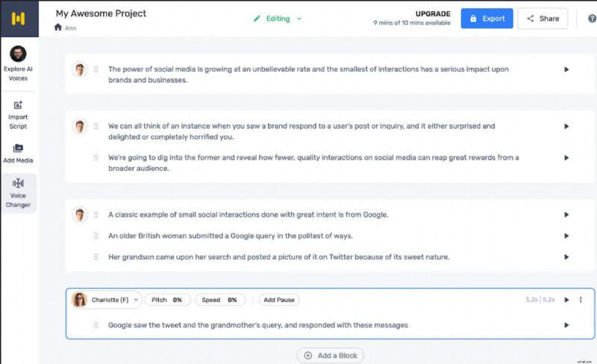Click the Share button
This screenshot has height=364, width=597.
pos(542,19)
